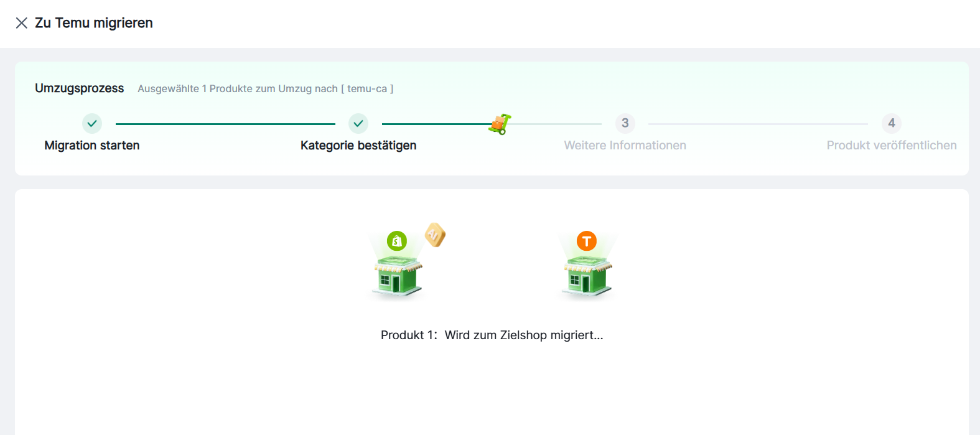Screen dimensions: 980x435
Task: Click the delivery trolley progress icon
Action: click(500, 124)
